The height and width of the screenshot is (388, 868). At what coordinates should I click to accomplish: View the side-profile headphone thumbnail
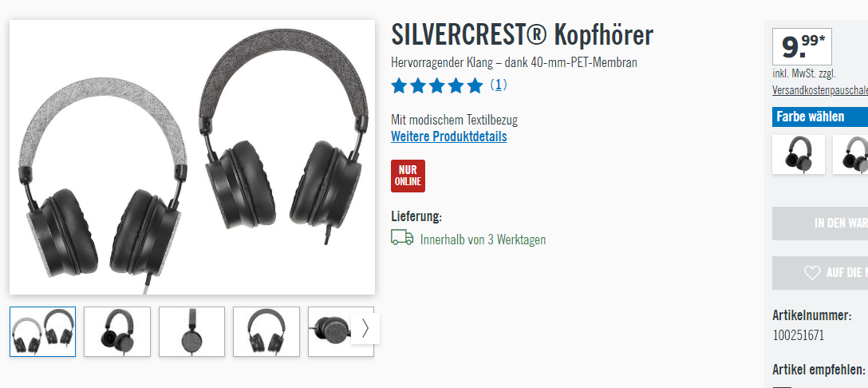(x=191, y=331)
